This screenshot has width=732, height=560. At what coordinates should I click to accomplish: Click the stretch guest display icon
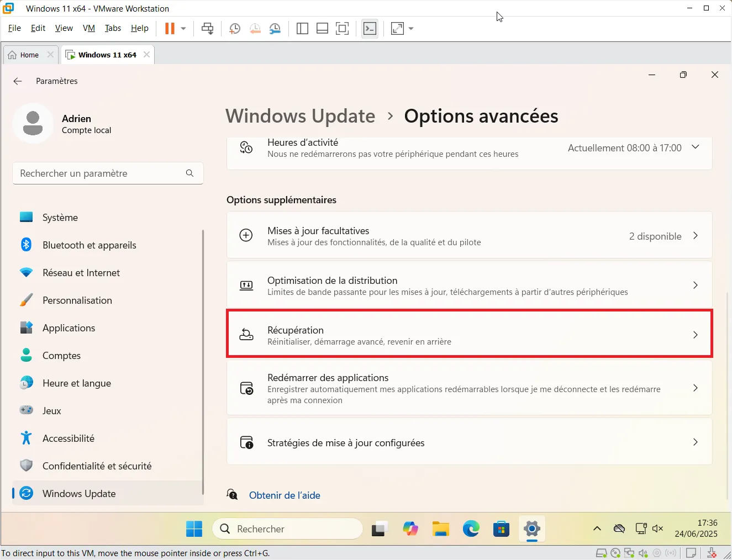(397, 28)
